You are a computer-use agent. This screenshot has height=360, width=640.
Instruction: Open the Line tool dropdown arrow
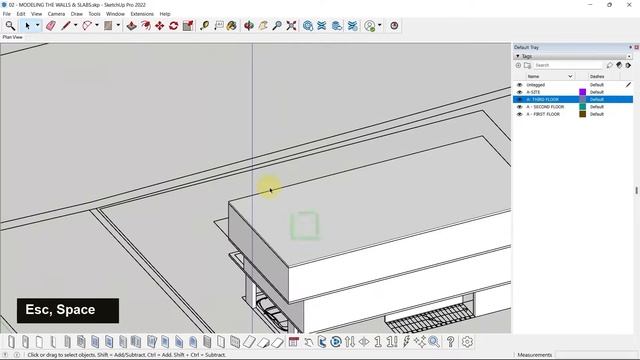[76, 25]
